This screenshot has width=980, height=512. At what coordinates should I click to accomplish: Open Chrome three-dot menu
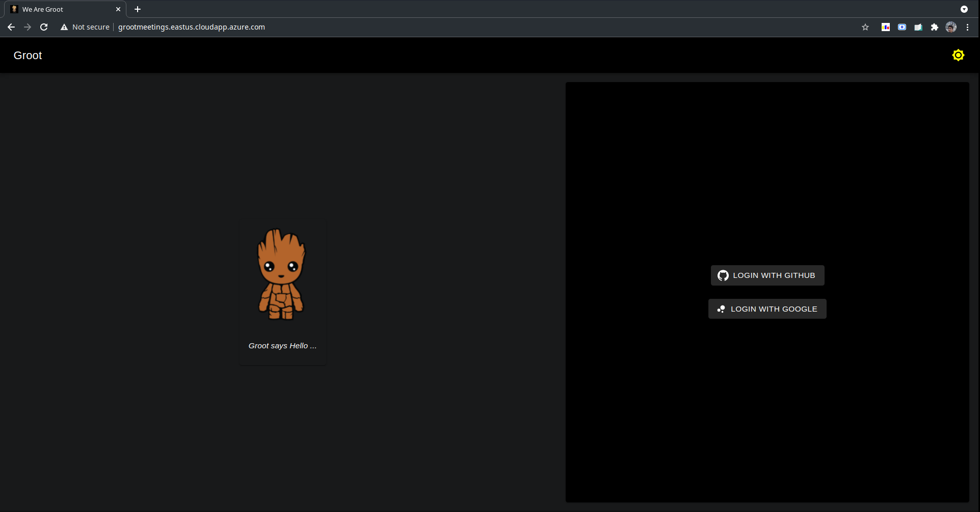coord(967,27)
